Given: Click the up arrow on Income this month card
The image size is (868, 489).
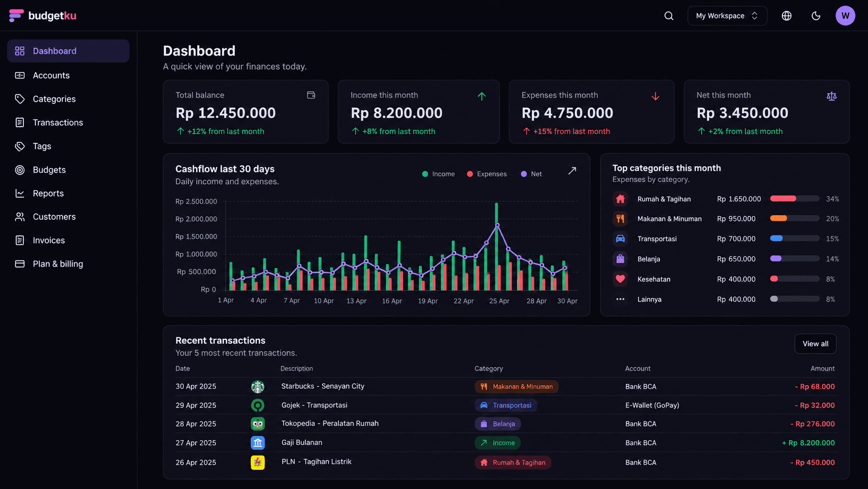Looking at the screenshot, I should [482, 96].
